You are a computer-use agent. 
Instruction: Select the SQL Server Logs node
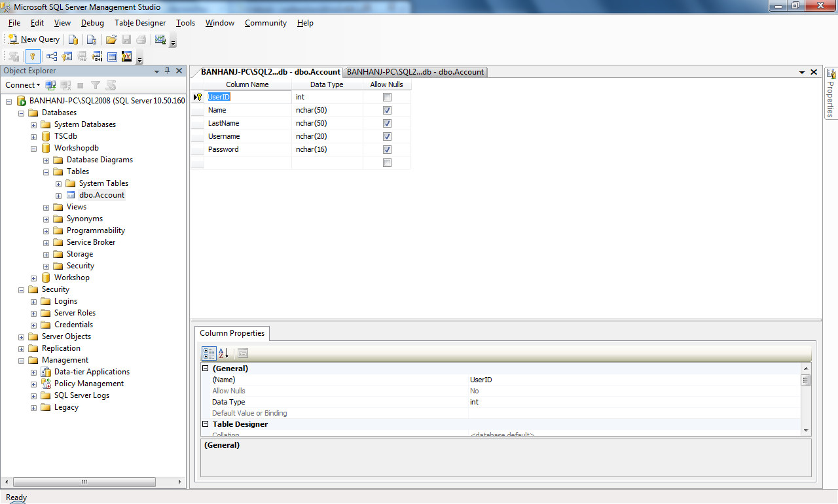[x=82, y=395]
